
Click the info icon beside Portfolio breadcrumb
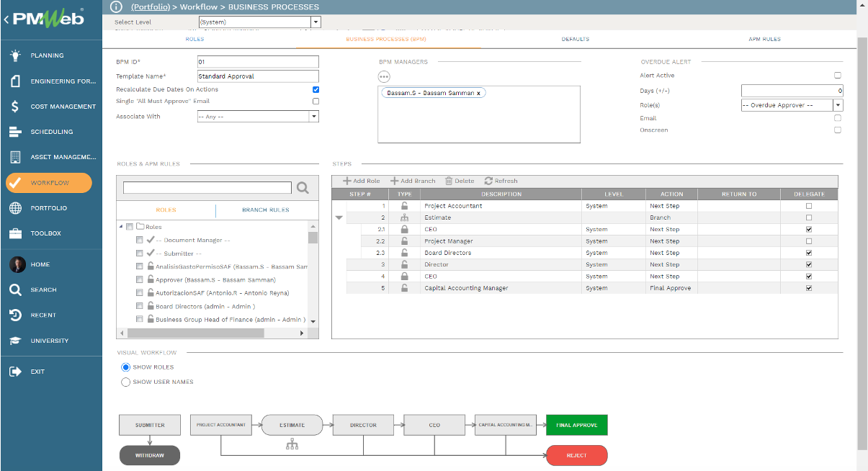pyautogui.click(x=117, y=6)
